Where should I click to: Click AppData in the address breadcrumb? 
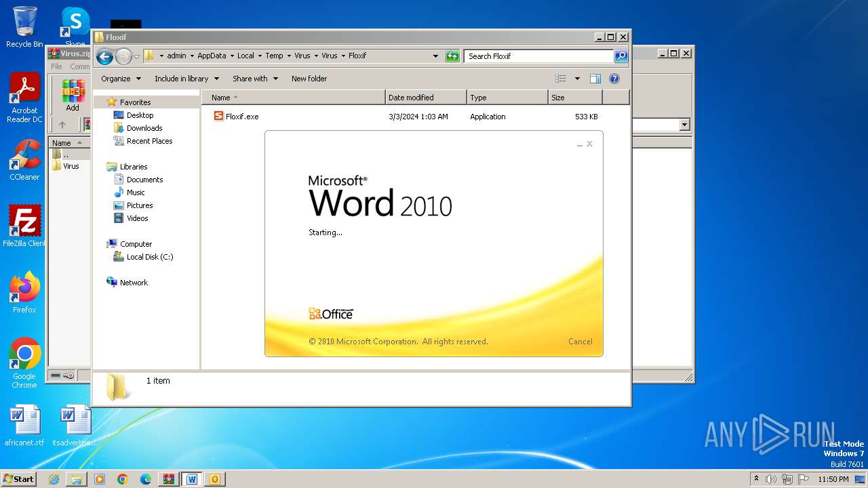(212, 56)
